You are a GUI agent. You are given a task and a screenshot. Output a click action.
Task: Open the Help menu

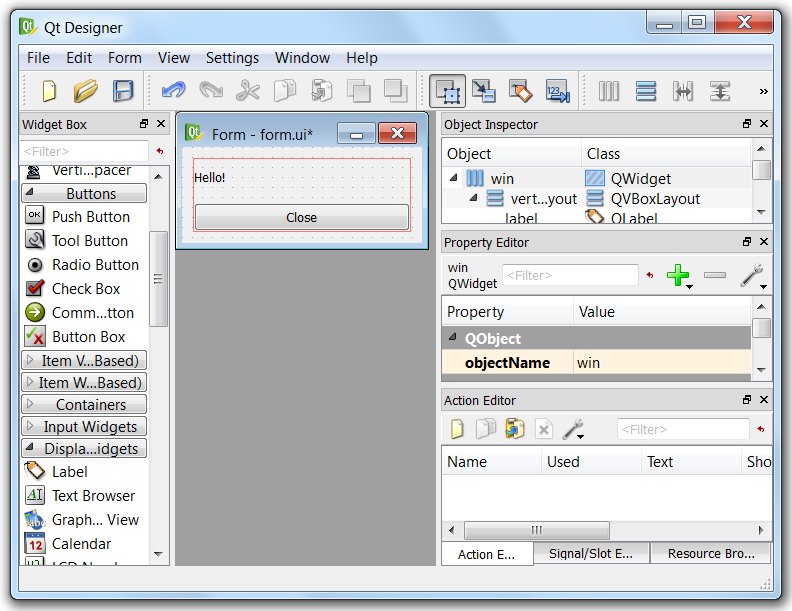(x=362, y=58)
